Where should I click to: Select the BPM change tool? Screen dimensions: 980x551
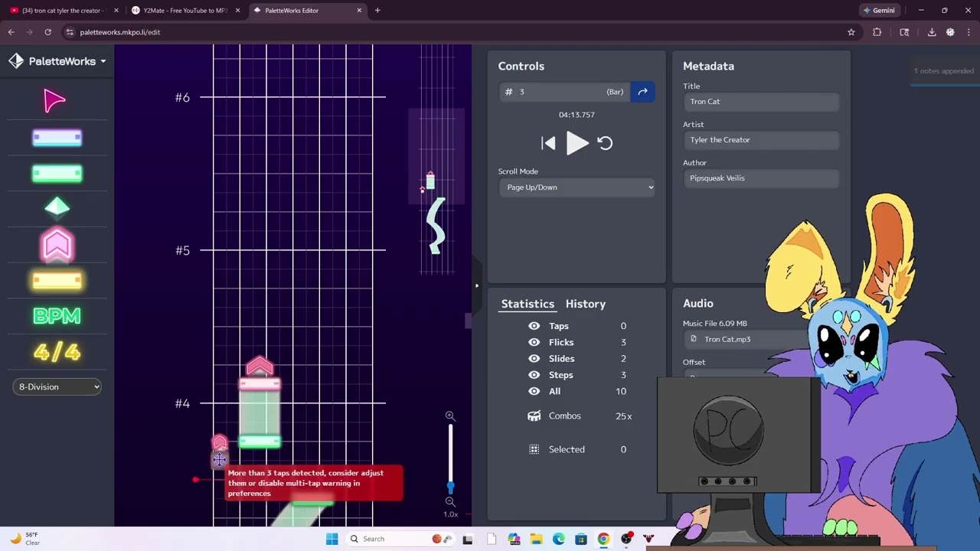tap(57, 316)
